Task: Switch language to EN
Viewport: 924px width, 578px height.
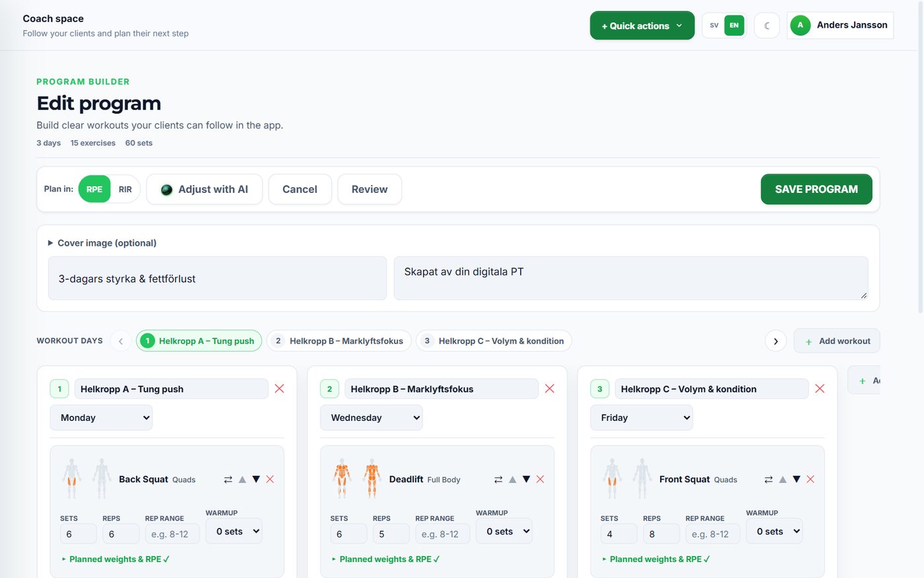Action: 734,25
